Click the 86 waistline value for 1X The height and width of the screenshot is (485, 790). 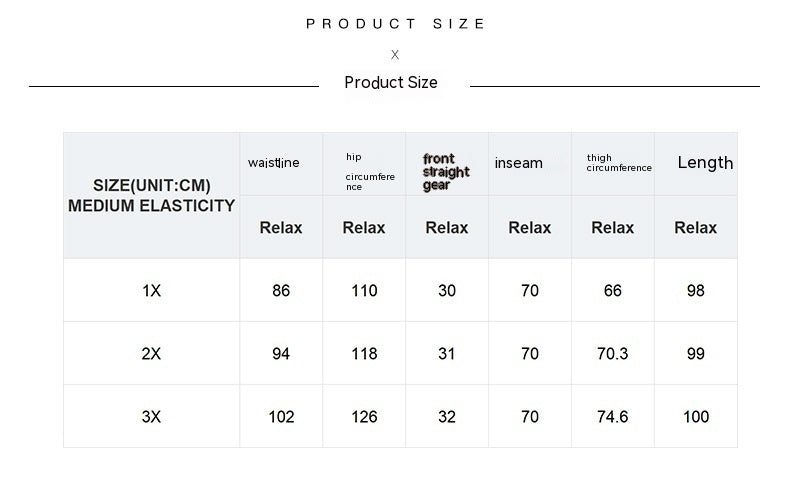281,291
